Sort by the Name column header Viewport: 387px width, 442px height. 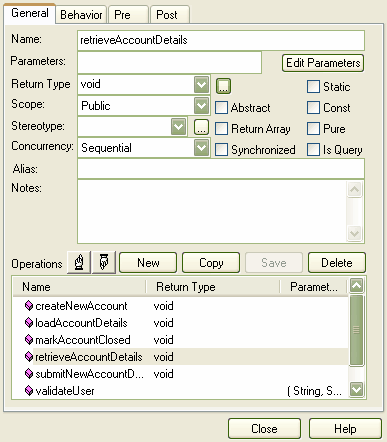(x=79, y=287)
